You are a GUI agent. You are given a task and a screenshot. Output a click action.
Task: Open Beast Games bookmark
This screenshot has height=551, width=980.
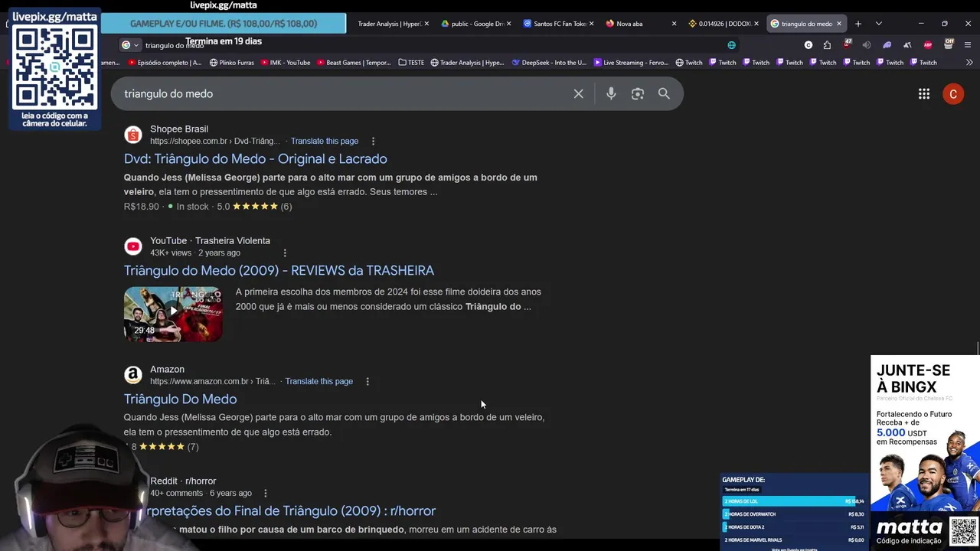pos(354,63)
